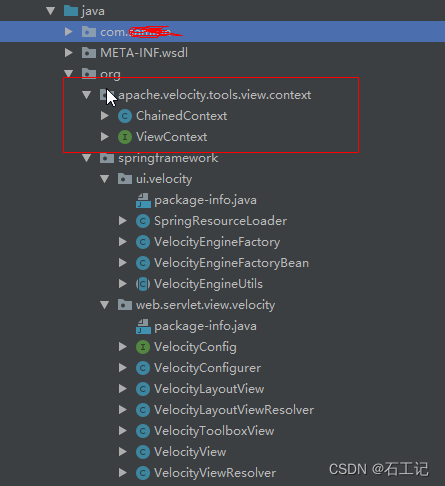The height and width of the screenshot is (486, 445).
Task: Click VelocityEngineFactoryBean class icon
Action: (143, 263)
